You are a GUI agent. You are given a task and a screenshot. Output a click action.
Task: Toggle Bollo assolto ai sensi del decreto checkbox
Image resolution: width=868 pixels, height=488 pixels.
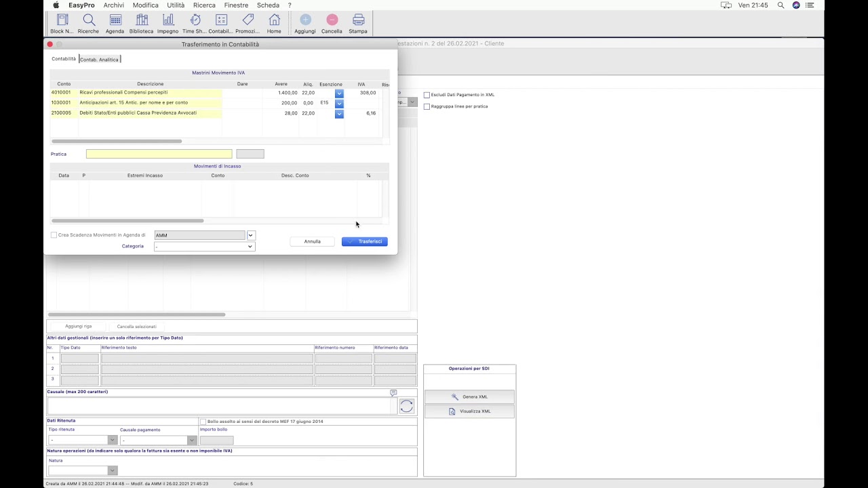pos(203,422)
